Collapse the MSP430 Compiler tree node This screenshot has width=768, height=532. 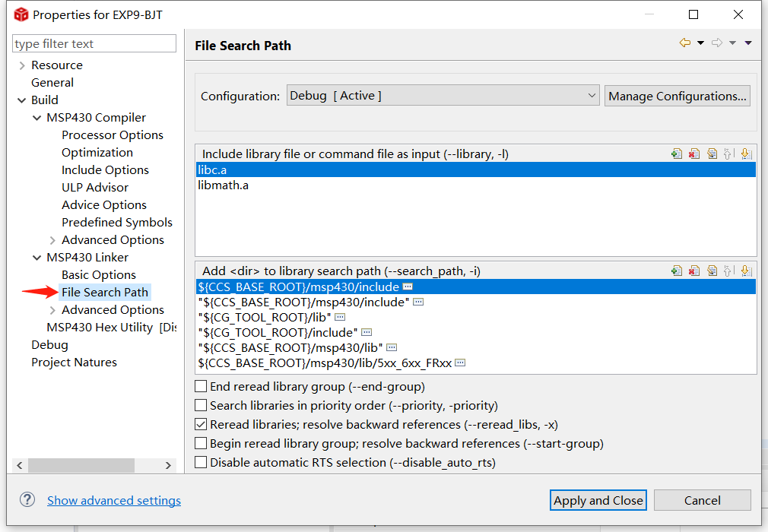pyautogui.click(x=36, y=118)
